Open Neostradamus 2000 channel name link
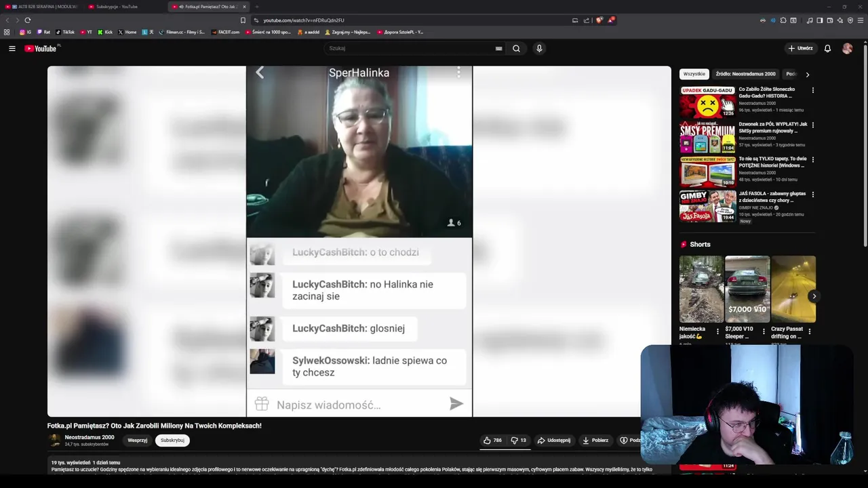The width and height of the screenshot is (868, 488). click(90, 437)
